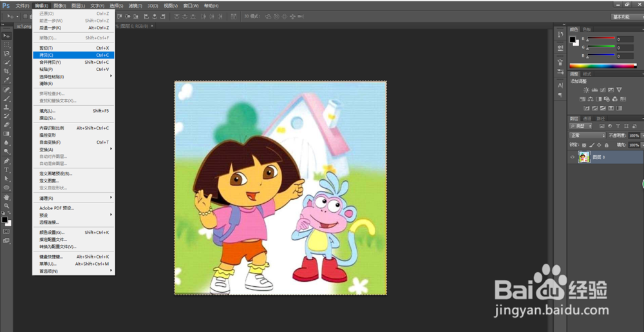Select the Horizontal Type tool

coord(6,170)
